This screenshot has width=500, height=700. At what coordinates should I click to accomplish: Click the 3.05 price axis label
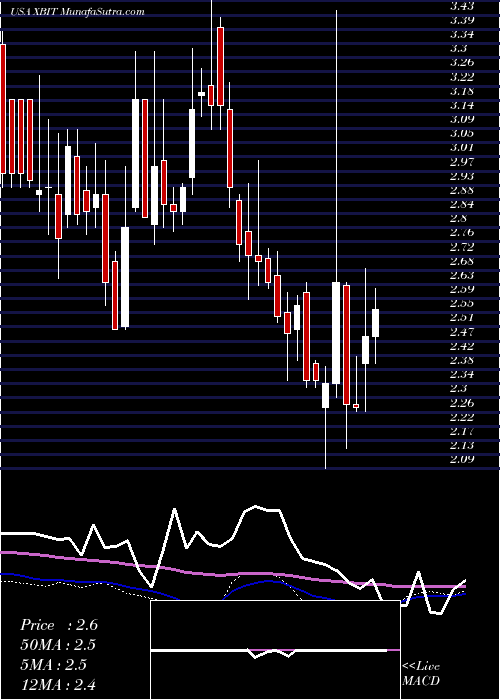pyautogui.click(x=462, y=133)
